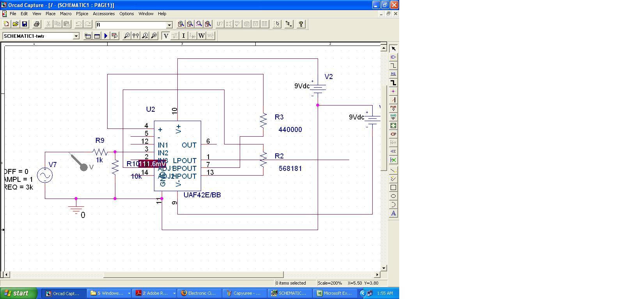
Task: Click Edit Simulation Settings icon
Action: [x=97, y=36]
